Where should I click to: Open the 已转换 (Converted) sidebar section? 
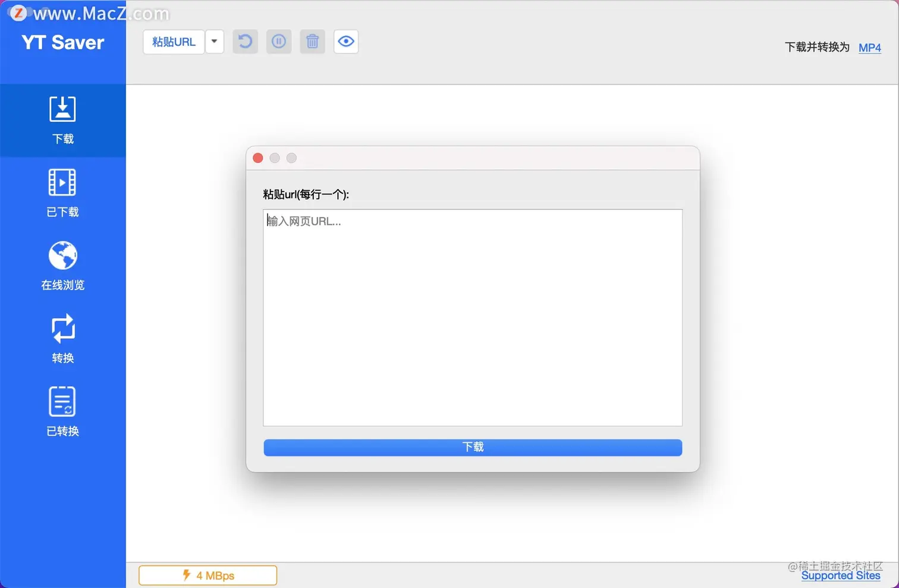(x=62, y=413)
